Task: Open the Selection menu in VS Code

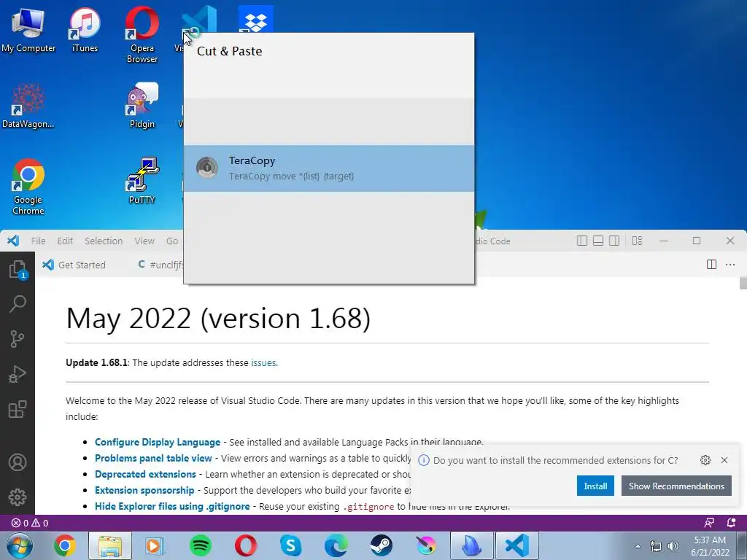Action: point(104,241)
